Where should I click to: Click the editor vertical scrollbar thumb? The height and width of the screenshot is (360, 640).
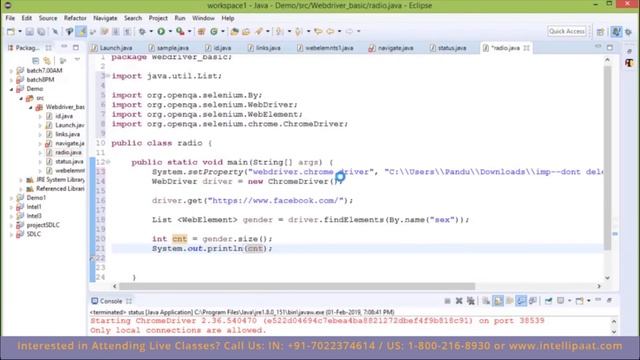(607, 158)
